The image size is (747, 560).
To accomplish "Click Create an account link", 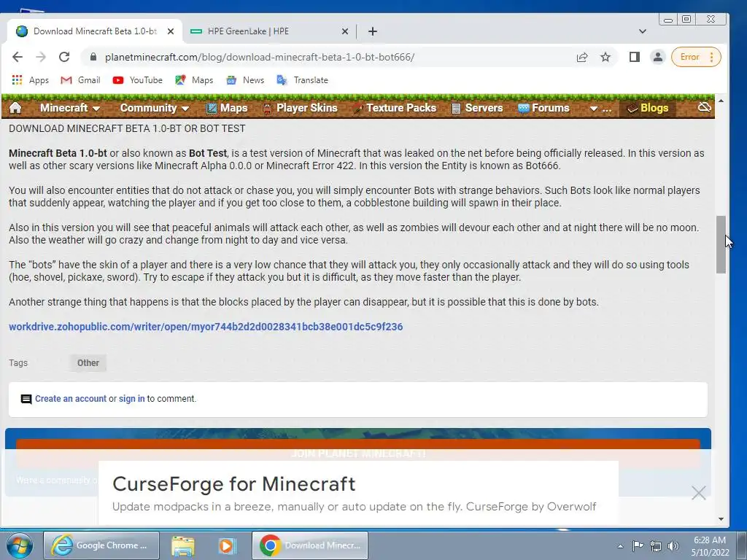I will (71, 399).
